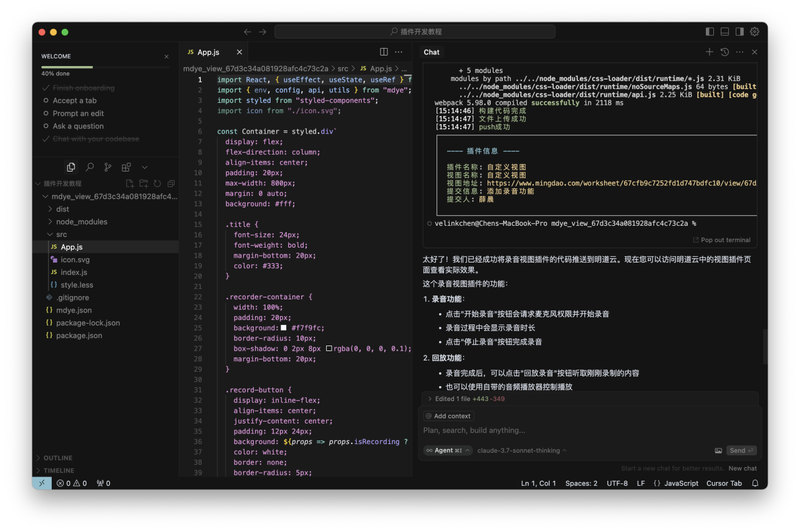Check the 'Accept a tab' onboarding item
The width and height of the screenshot is (800, 532).
coord(46,100)
